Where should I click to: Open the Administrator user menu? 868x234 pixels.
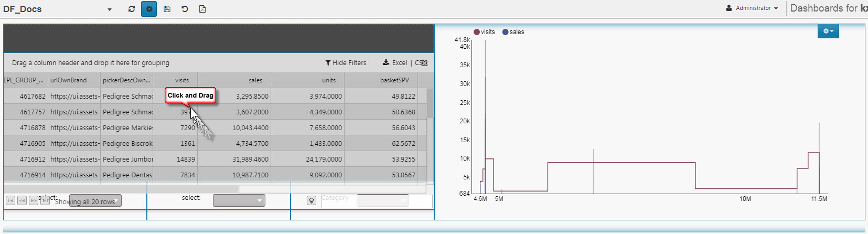752,8
